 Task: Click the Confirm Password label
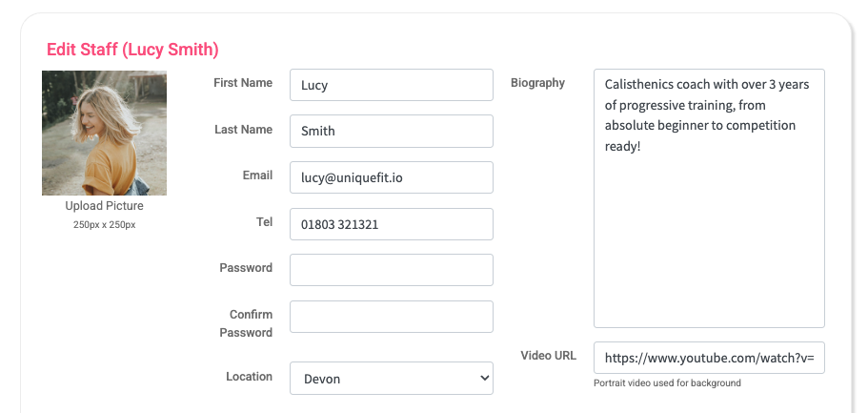click(x=251, y=323)
